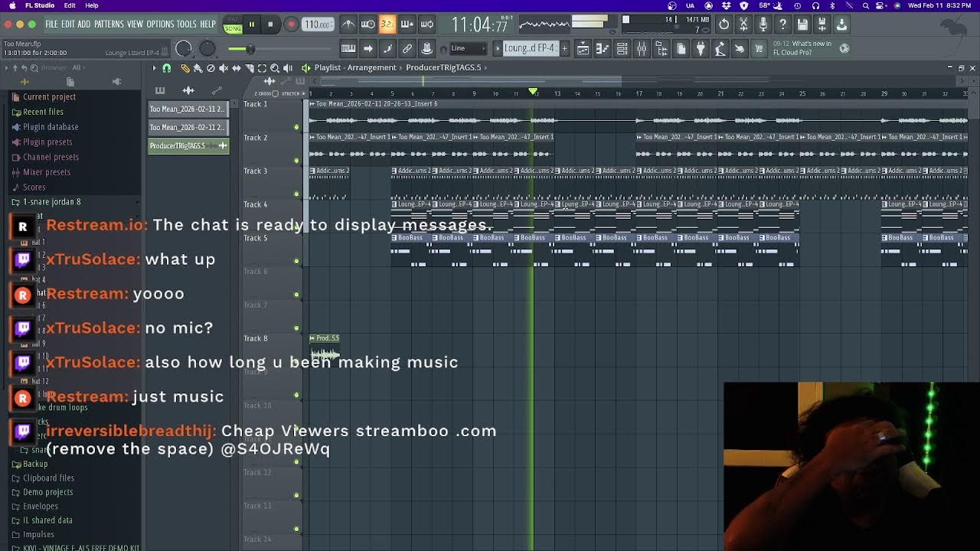Save project with the floppy disk icon
Viewport: 980px width, 551px height.
pos(802,24)
